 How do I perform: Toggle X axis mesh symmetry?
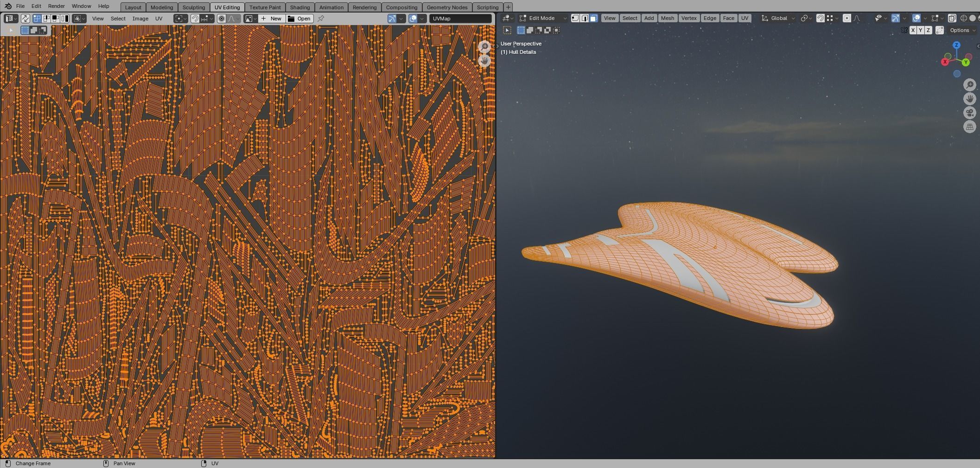913,30
